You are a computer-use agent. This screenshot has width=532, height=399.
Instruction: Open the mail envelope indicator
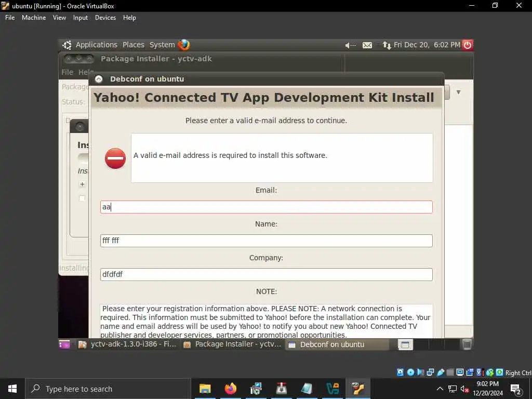(367, 45)
